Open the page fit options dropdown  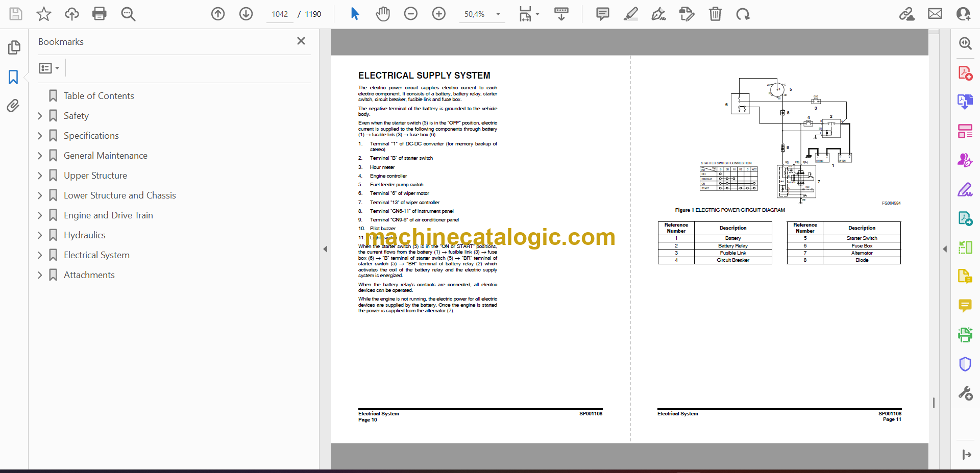(x=529, y=14)
